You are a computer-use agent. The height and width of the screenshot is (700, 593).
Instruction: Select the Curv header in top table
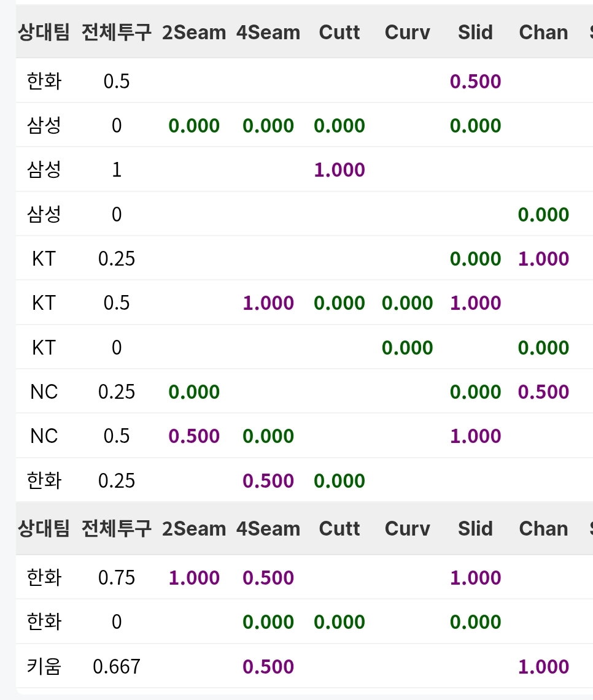click(x=407, y=32)
